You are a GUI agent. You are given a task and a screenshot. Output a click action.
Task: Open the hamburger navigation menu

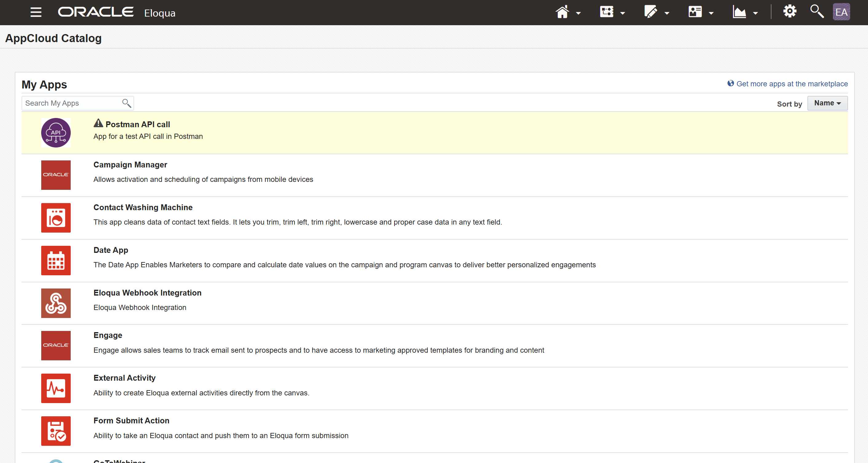pyautogui.click(x=36, y=13)
